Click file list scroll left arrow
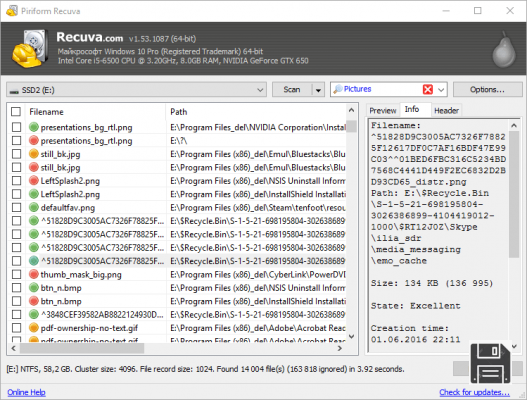This screenshot has height=400, width=527. (x=13, y=349)
